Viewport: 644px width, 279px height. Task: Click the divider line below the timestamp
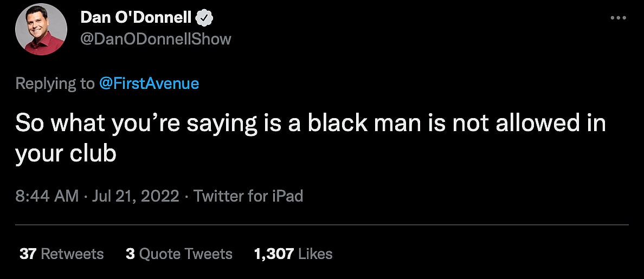point(322,224)
